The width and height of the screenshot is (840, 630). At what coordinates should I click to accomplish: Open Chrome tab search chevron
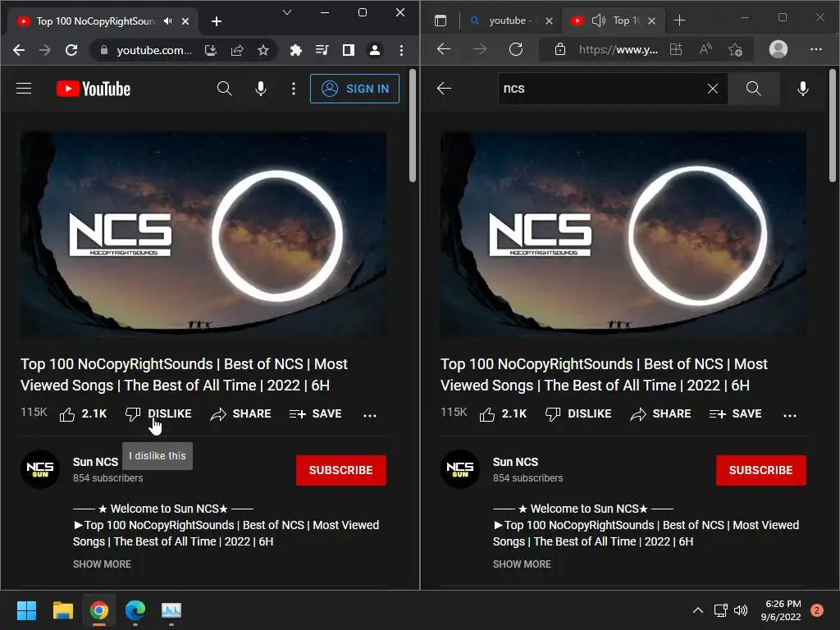(287, 12)
